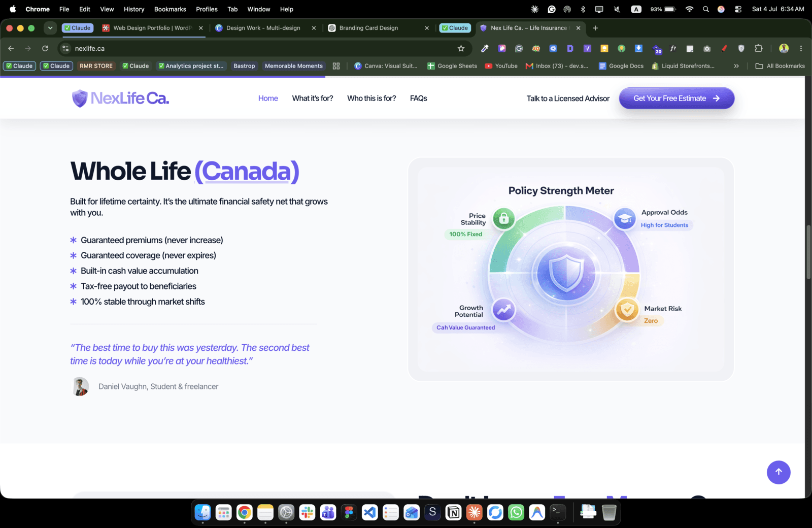
Task: Open the Chrome File menu
Action: coord(64,9)
